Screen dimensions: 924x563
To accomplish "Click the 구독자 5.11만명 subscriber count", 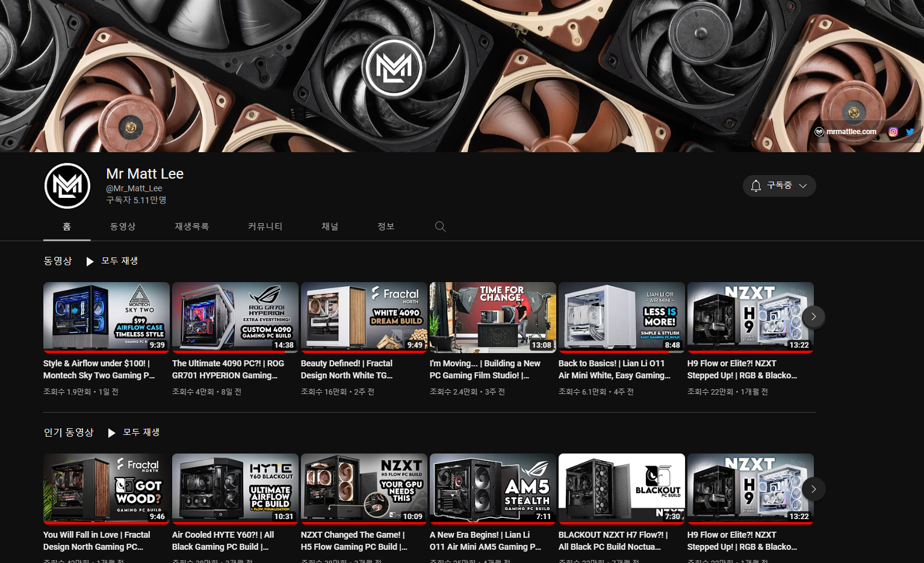I will 136,200.
